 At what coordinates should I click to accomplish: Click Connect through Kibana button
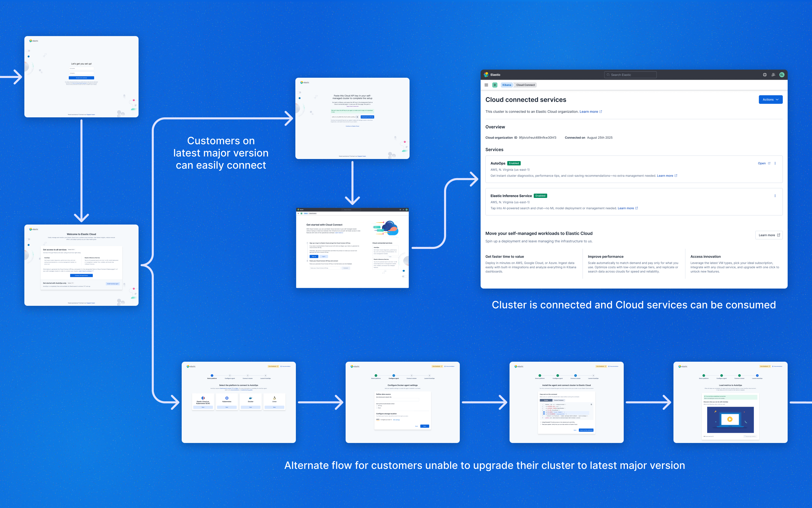click(x=81, y=276)
